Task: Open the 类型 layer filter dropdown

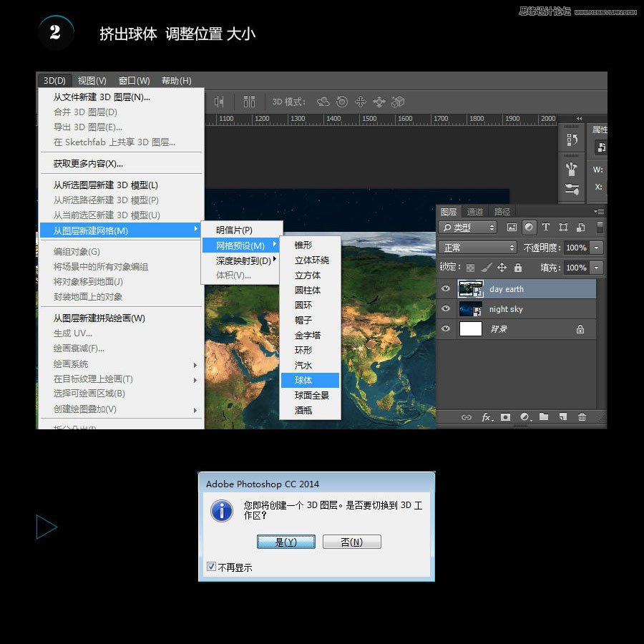Action: click(x=469, y=228)
